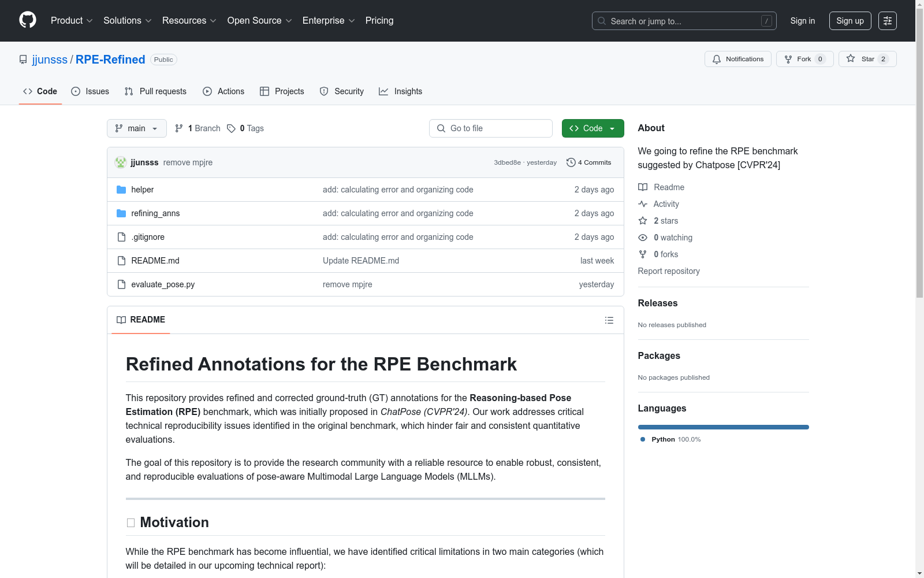Open the RPE-Refined repository link
924x578 pixels.
tap(110, 60)
